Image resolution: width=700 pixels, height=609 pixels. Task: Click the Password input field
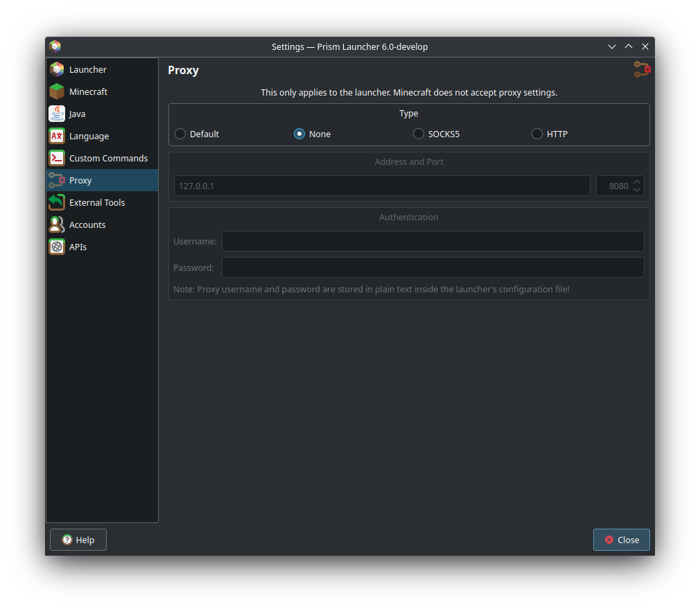tap(433, 267)
